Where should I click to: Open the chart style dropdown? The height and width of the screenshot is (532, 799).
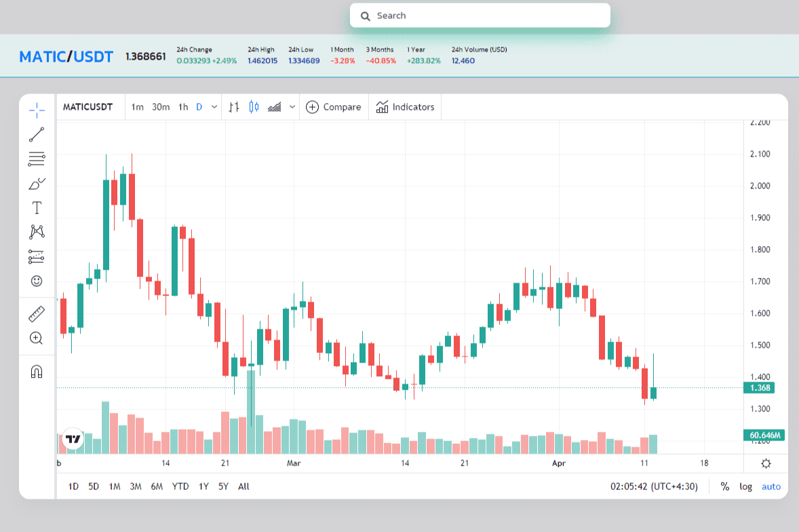click(292, 106)
